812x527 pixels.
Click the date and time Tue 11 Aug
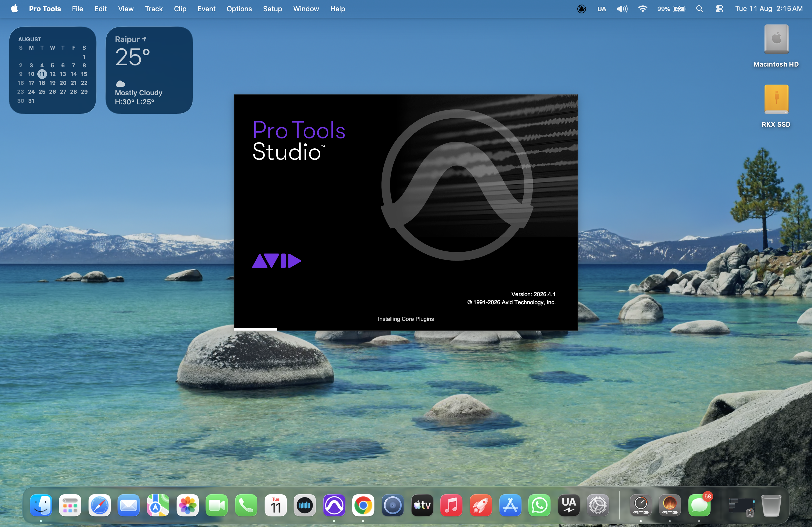769,9
